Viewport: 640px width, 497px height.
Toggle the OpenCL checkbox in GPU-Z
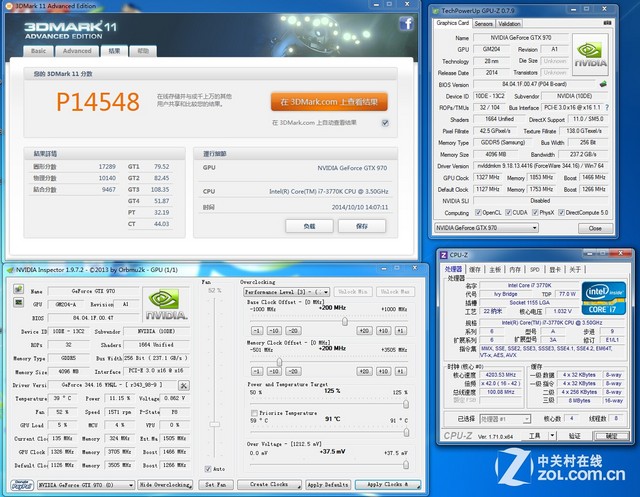coord(478,213)
